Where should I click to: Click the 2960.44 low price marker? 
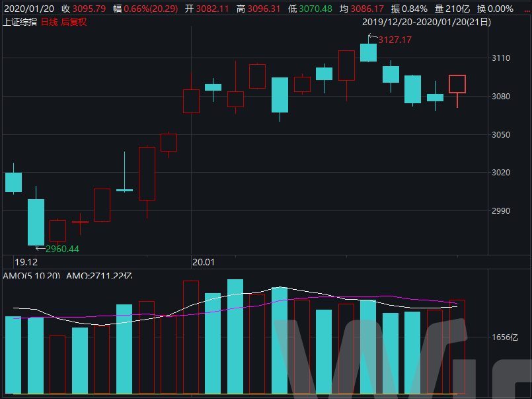61,249
